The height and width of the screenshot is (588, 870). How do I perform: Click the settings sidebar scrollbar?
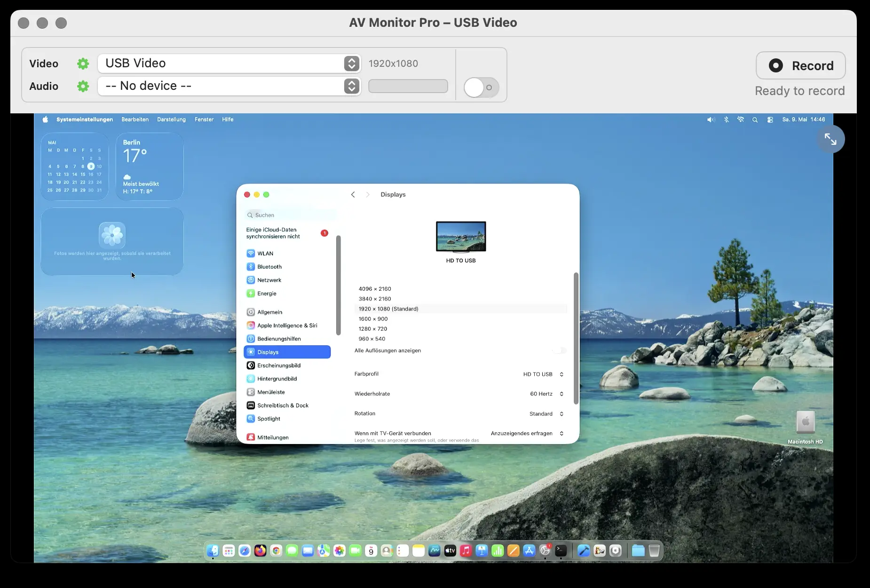coord(338,285)
